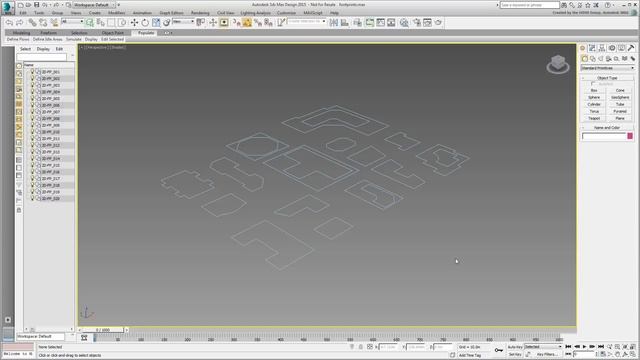Collapse the Name and Color rollout
Image resolution: width=640 pixels, height=360 pixels.
click(607, 127)
